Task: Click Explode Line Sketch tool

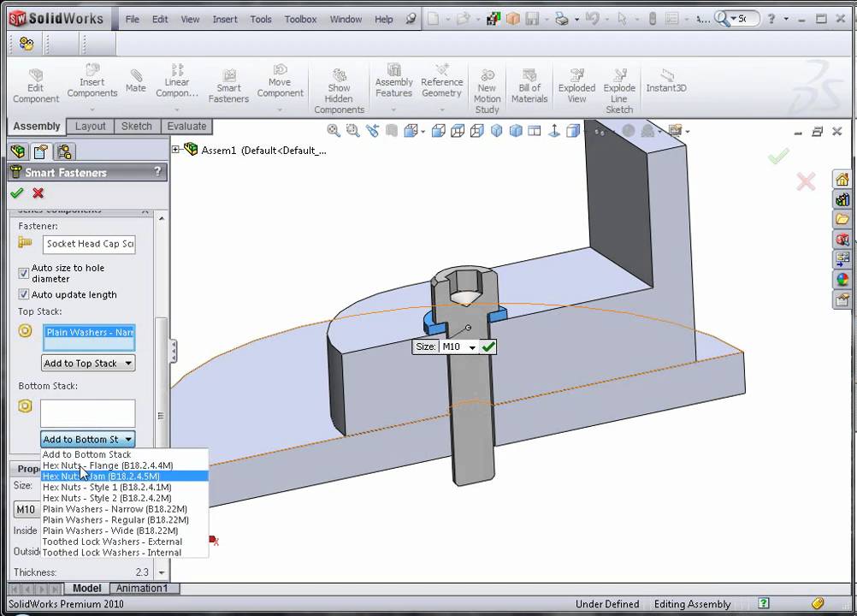Action: [619, 91]
